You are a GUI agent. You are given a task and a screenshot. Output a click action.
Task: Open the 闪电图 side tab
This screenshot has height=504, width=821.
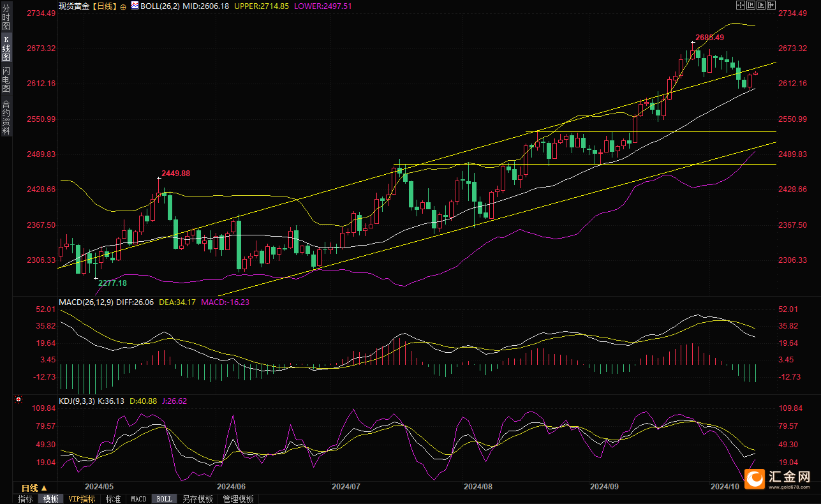point(6,79)
